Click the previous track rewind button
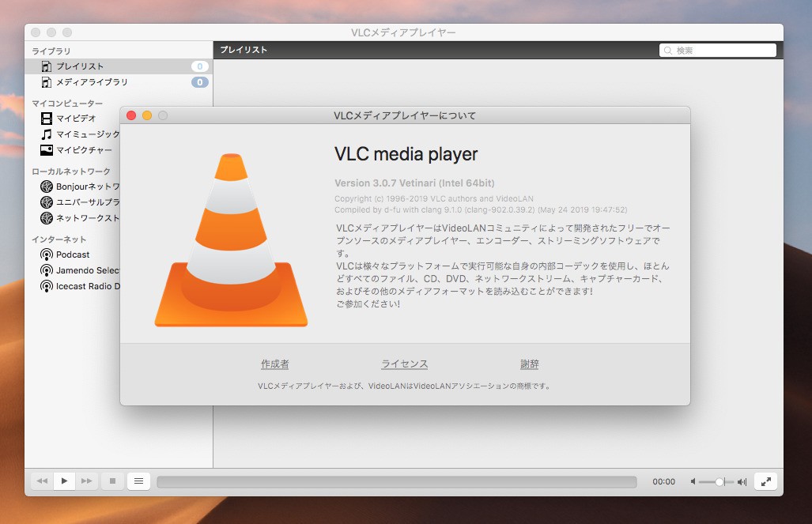The height and width of the screenshot is (524, 812). click(42, 481)
